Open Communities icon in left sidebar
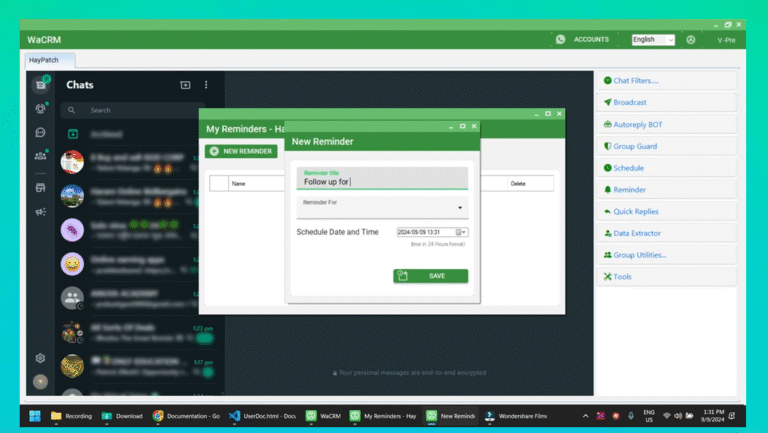 40,155
